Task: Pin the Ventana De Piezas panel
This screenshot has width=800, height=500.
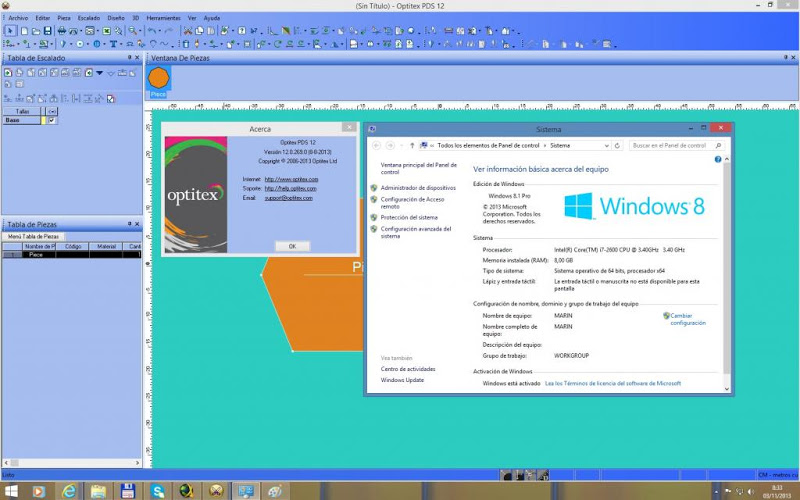Action: click(x=786, y=58)
